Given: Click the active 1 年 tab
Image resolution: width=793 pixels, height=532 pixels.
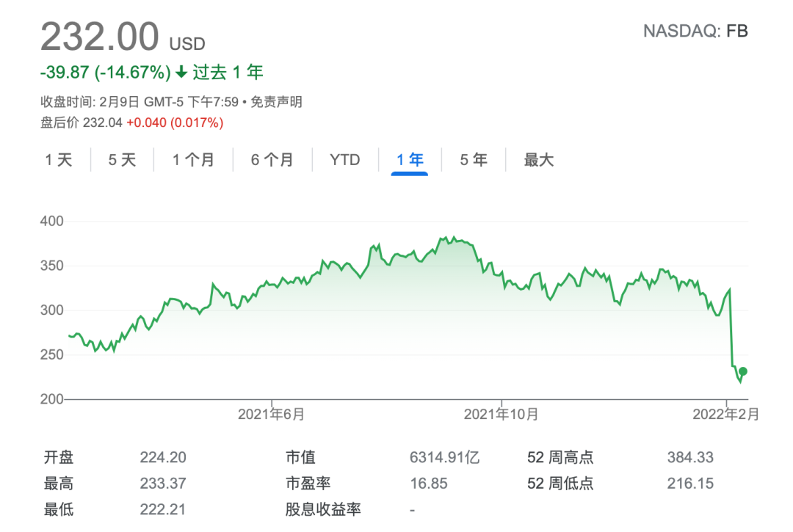Looking at the screenshot, I should 410,160.
